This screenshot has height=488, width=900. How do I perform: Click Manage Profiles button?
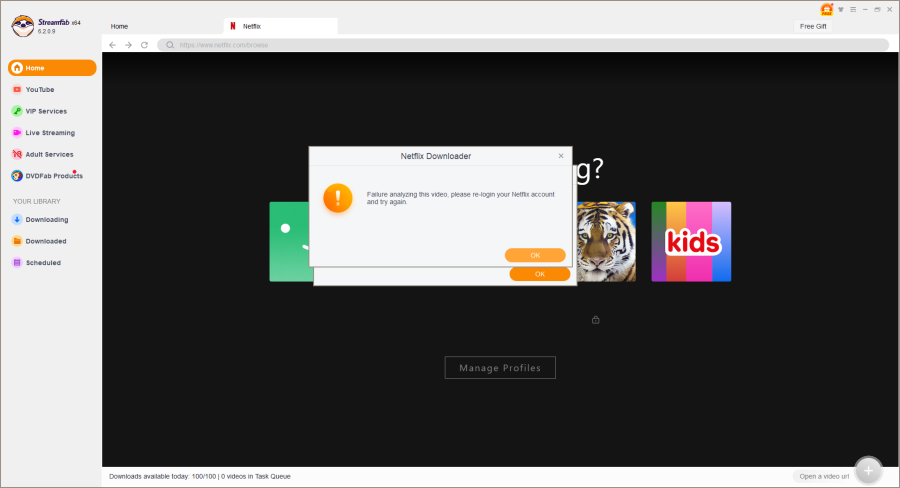coord(500,367)
